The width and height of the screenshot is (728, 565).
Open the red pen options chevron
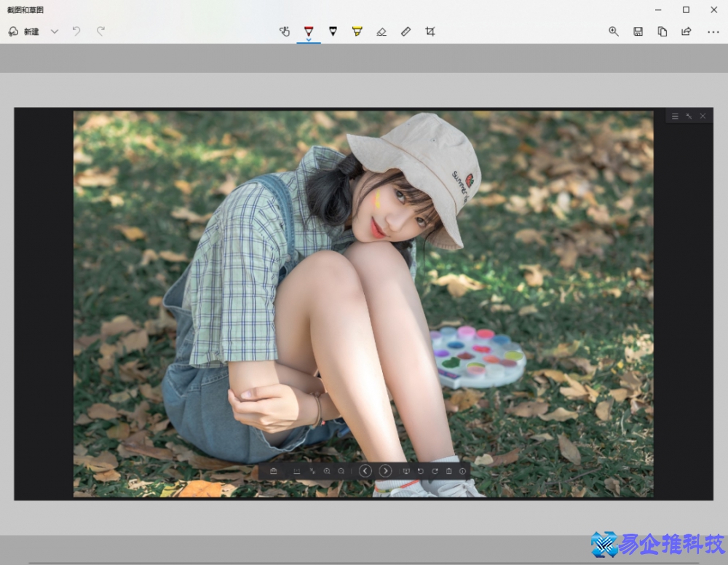tap(309, 40)
